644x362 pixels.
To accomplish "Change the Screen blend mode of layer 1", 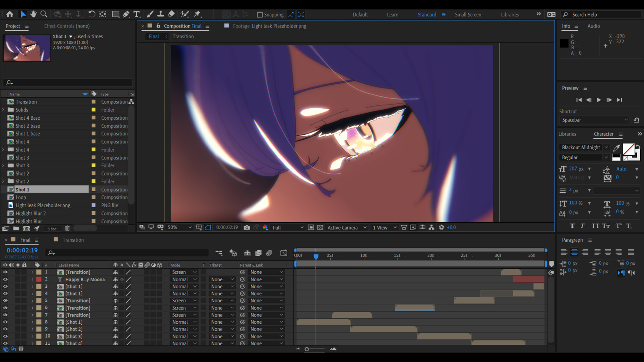I will pyautogui.click(x=184, y=272).
